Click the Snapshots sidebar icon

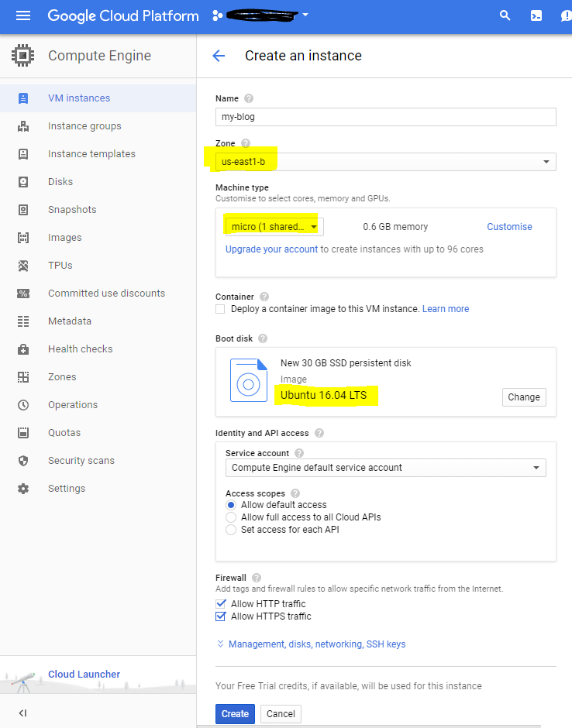[x=23, y=210]
